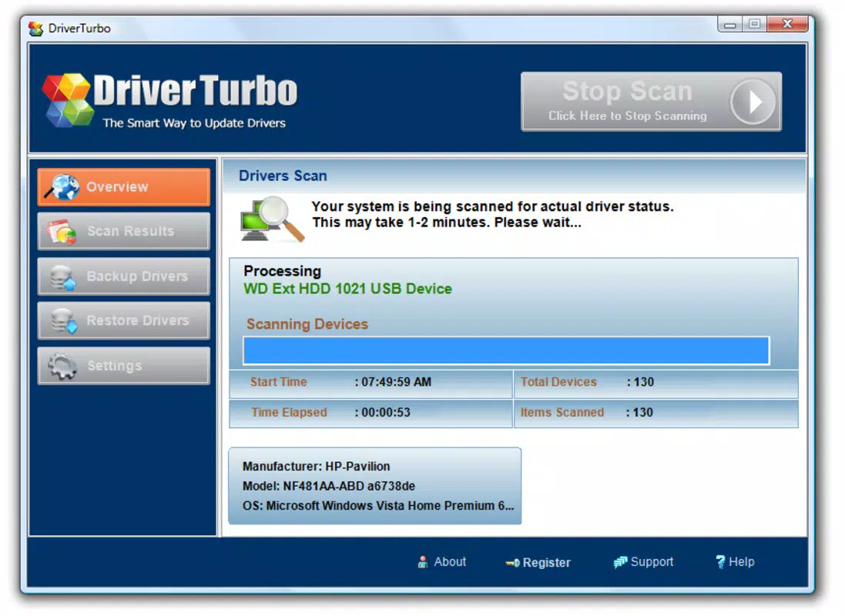This screenshot has height=616, width=845.
Task: Click the round arrow icon on Stop Scan
Action: (753, 102)
